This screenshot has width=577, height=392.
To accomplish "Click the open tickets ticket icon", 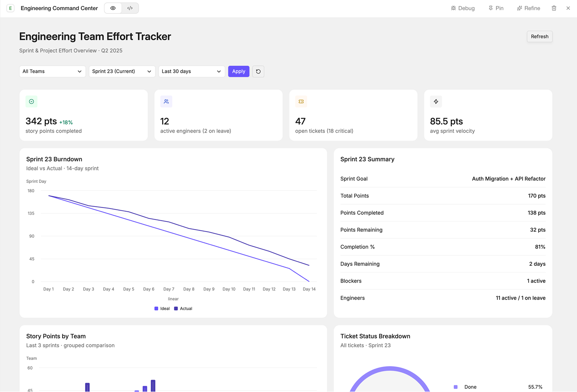I will coord(301,101).
